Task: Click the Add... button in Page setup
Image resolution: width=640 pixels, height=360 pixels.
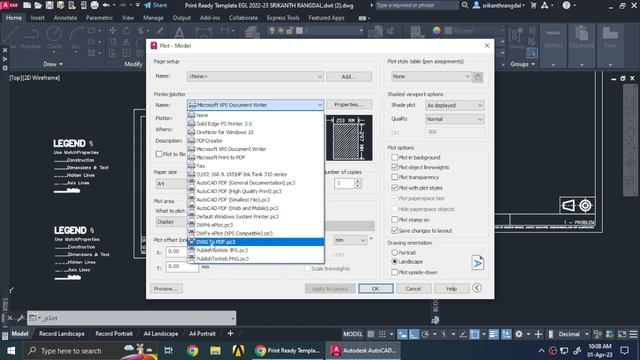Action: pyautogui.click(x=349, y=76)
